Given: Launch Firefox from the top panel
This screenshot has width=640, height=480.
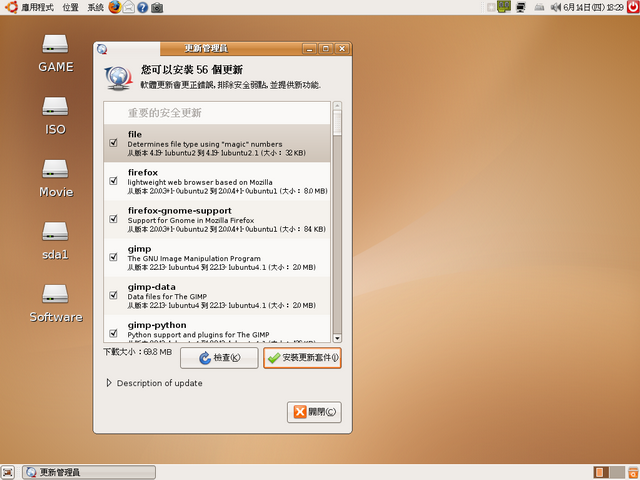Looking at the screenshot, I should click(115, 7).
